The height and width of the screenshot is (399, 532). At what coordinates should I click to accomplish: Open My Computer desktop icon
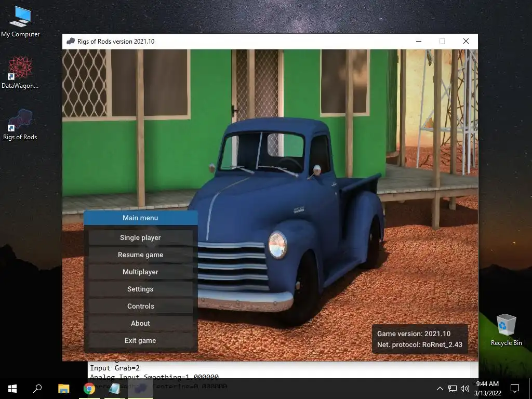tap(20, 21)
